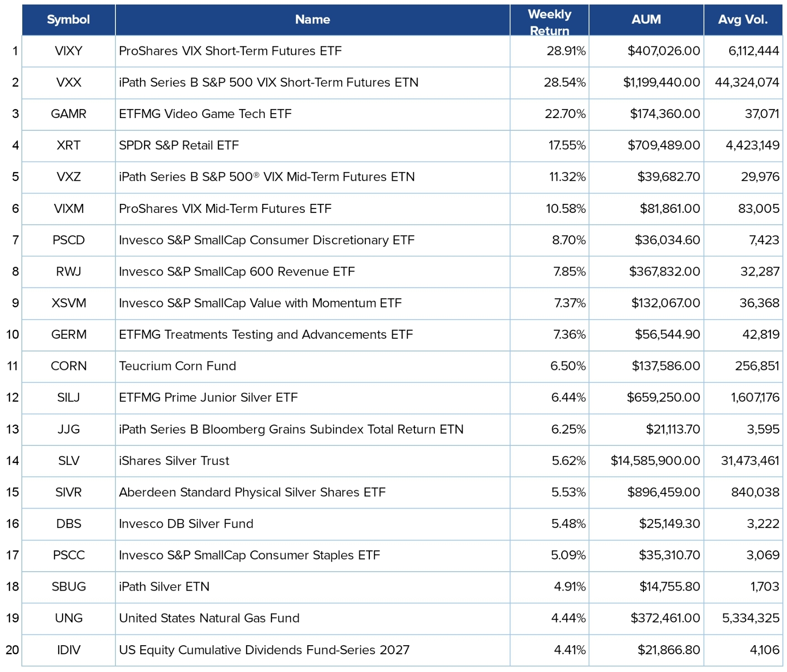This screenshot has height=672, width=787.
Task: Select the CORN symbol cell
Action: 69,366
